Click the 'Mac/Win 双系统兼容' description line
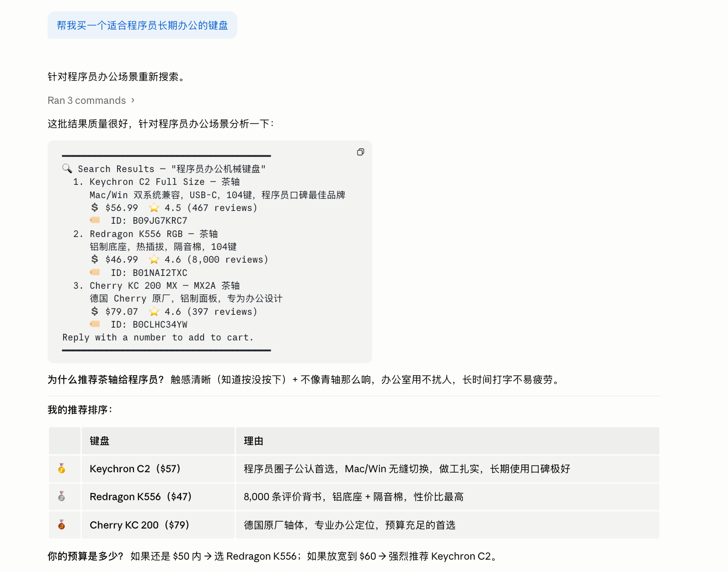 tap(217, 195)
